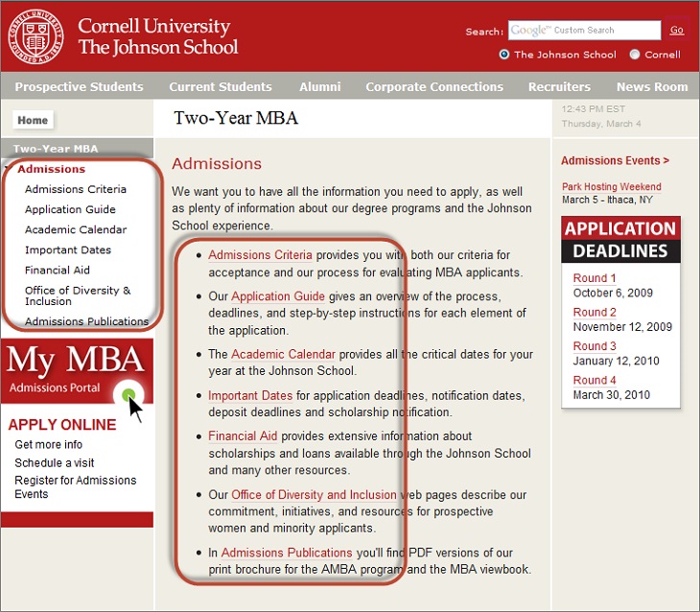Open the Prospective Students menu
This screenshot has height=612, width=700.
pos(79,86)
